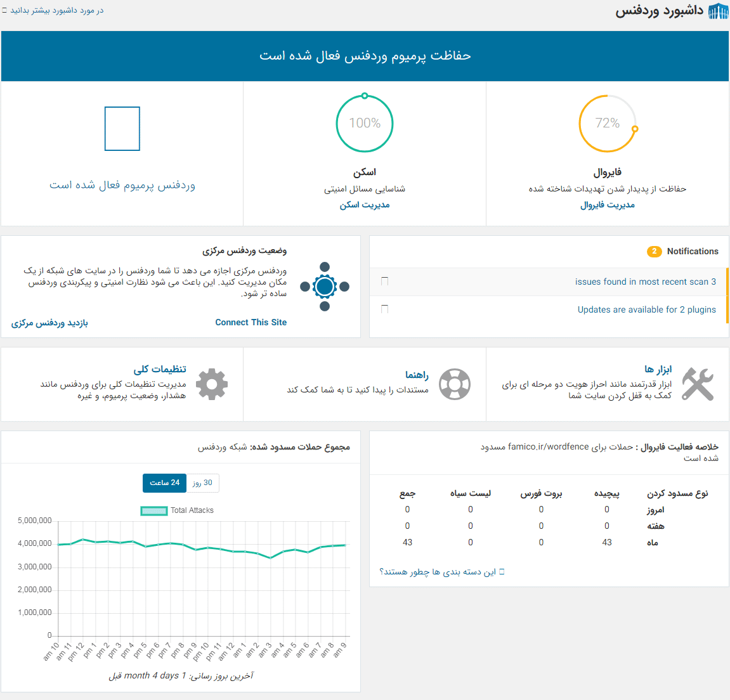
Task: Dismiss the '3 issues found' notification
Action: click(x=384, y=281)
